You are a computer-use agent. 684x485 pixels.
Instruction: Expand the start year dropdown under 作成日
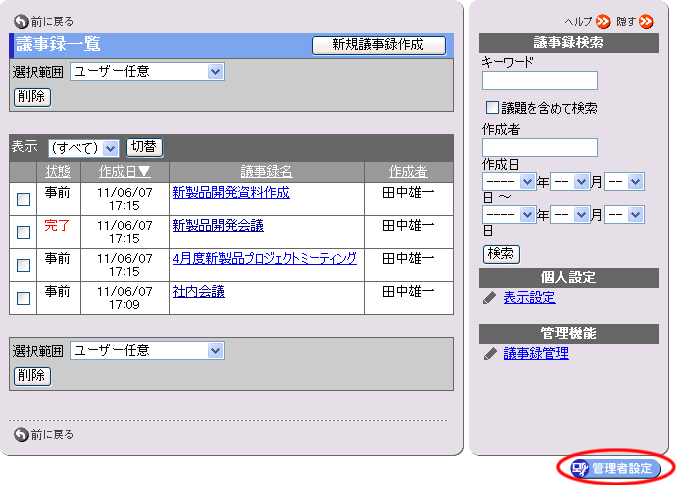(508, 182)
